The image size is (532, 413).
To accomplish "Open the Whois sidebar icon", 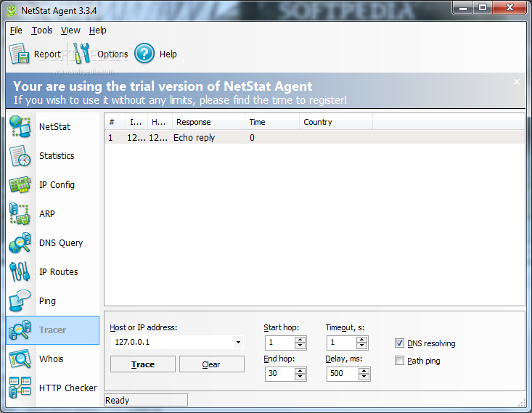I will click(x=20, y=359).
